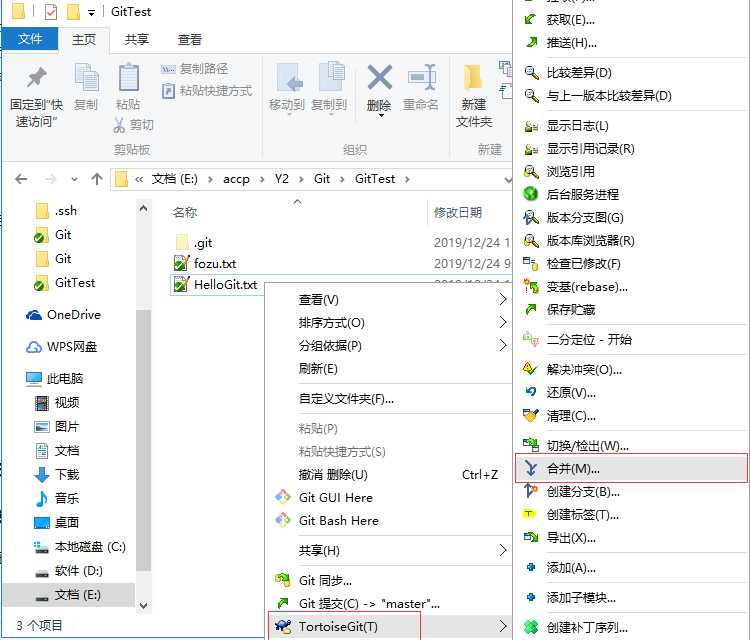Click the 创建标签(T) yellow tag icon

click(x=529, y=514)
